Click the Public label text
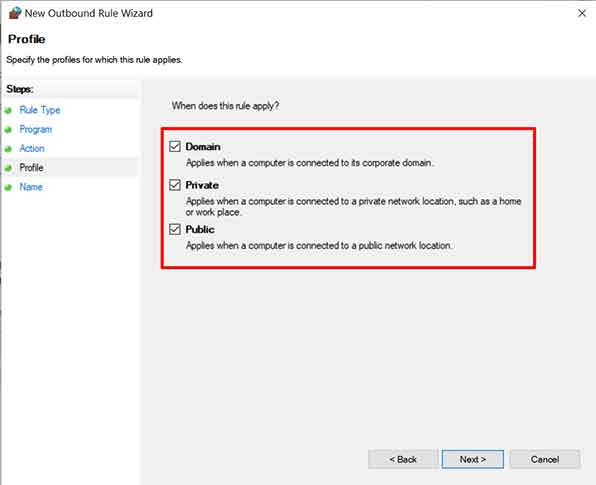596x485 pixels. coord(200,229)
